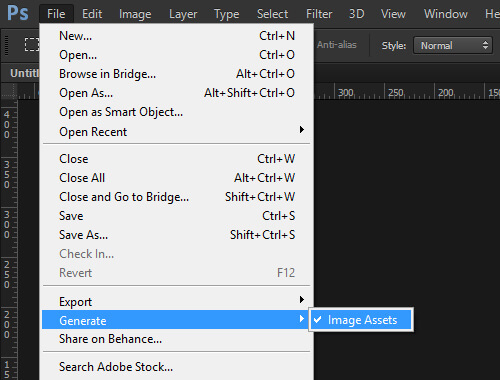Choose Save As... from the File menu
Image resolution: width=500 pixels, height=380 pixels.
point(177,235)
